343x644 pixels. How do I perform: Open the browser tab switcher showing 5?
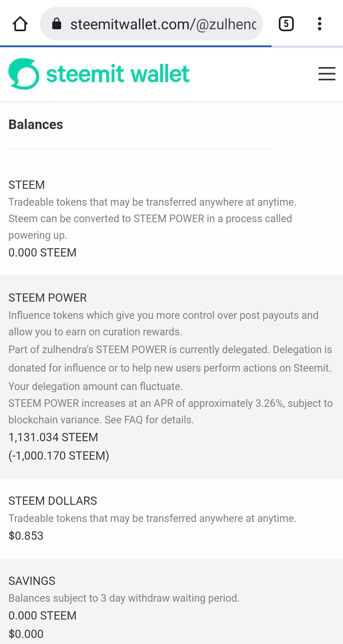pyautogui.click(x=286, y=24)
